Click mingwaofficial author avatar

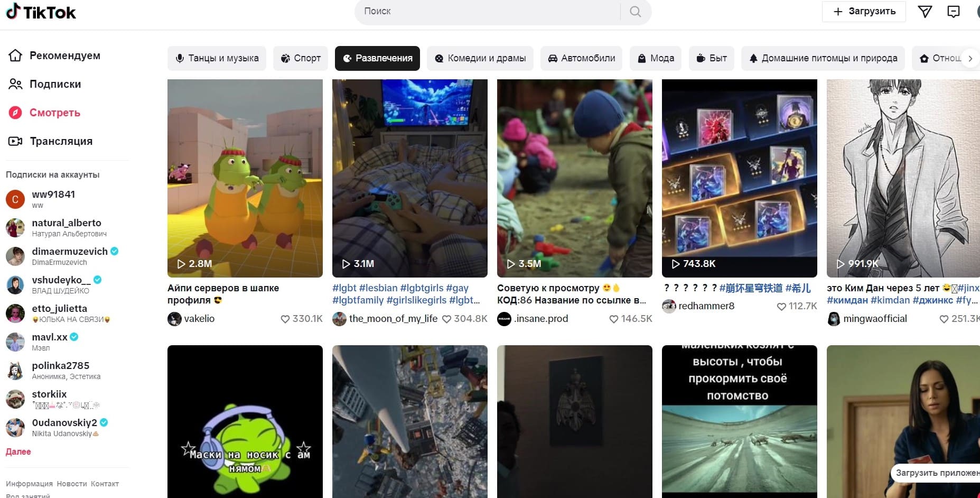(834, 319)
